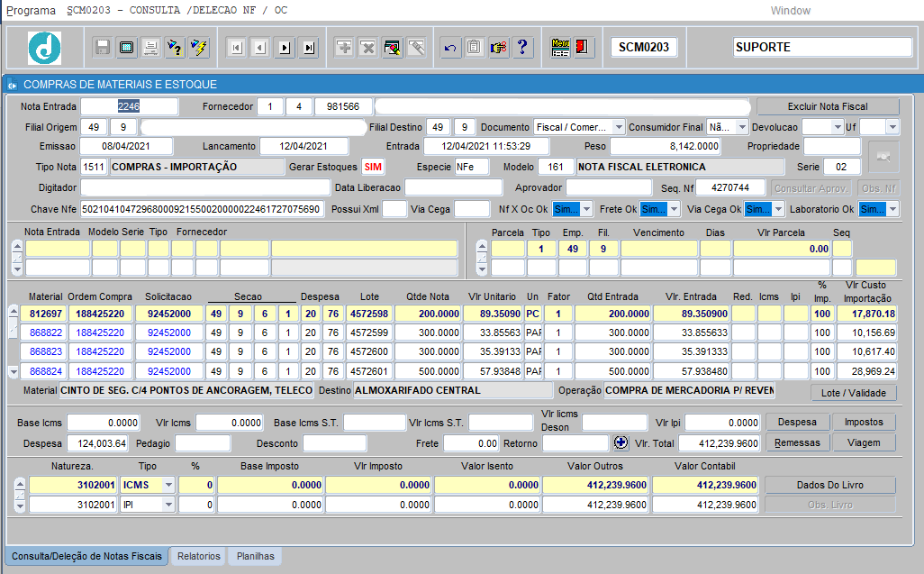Click the Insert Record plus icon
Screen dimensions: 924x574
(x=344, y=47)
